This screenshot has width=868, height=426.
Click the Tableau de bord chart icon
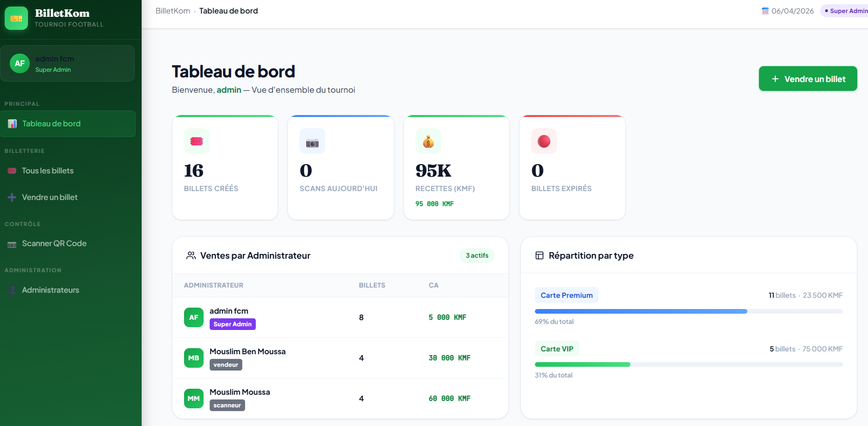click(13, 124)
